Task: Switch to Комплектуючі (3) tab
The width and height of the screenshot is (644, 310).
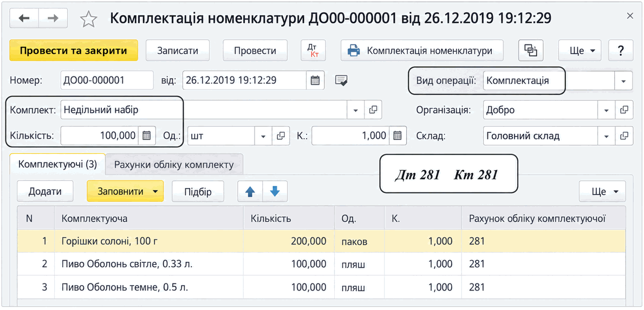Action: pos(57,165)
